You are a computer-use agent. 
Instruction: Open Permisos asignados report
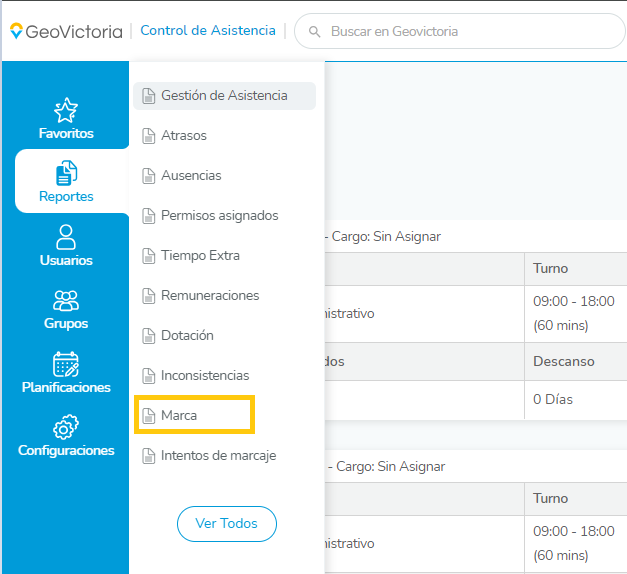tap(219, 216)
